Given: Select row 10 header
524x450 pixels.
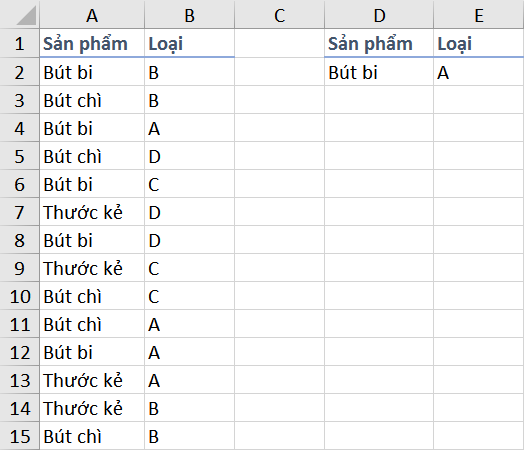Looking at the screenshot, I should pos(19,296).
